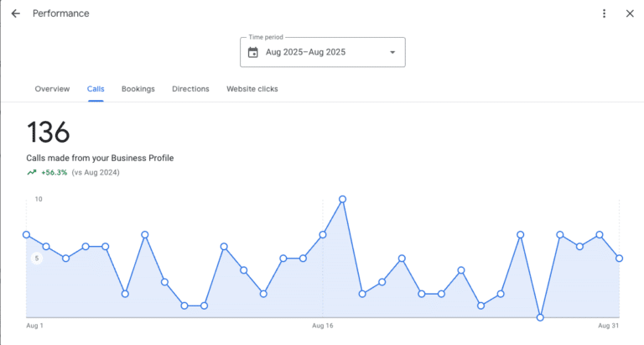644x345 pixels.
Task: Click the back arrow next to Performance
Action: point(15,13)
